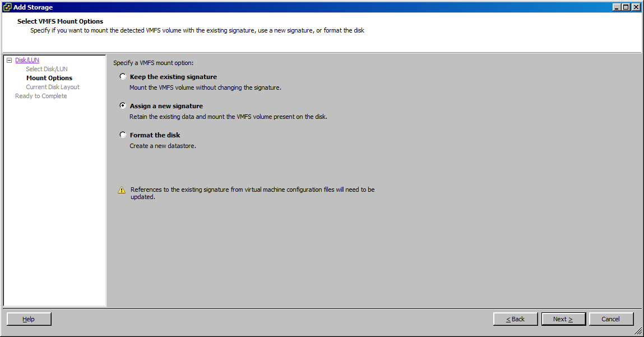Go Back to the previous page
644x337 pixels.
point(515,319)
